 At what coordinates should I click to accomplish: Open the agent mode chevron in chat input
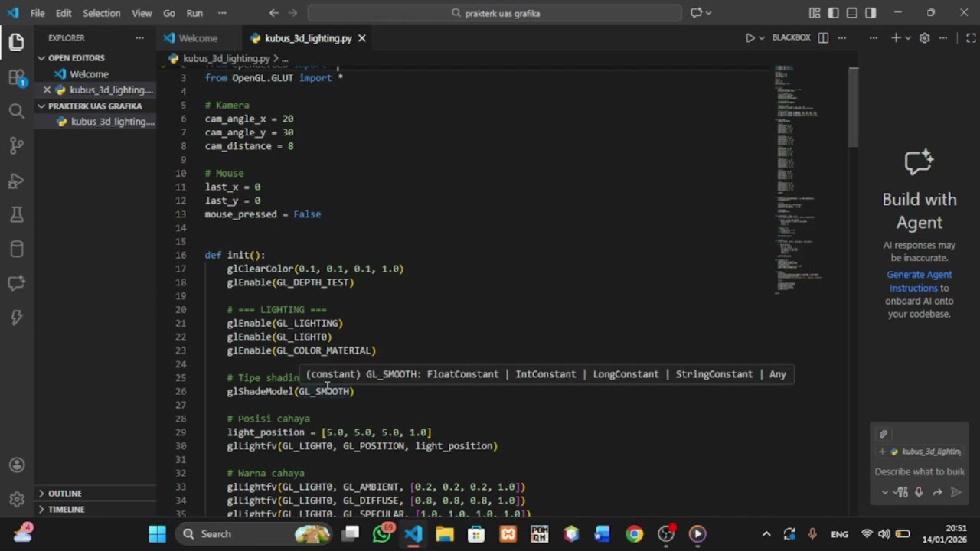[x=885, y=492]
